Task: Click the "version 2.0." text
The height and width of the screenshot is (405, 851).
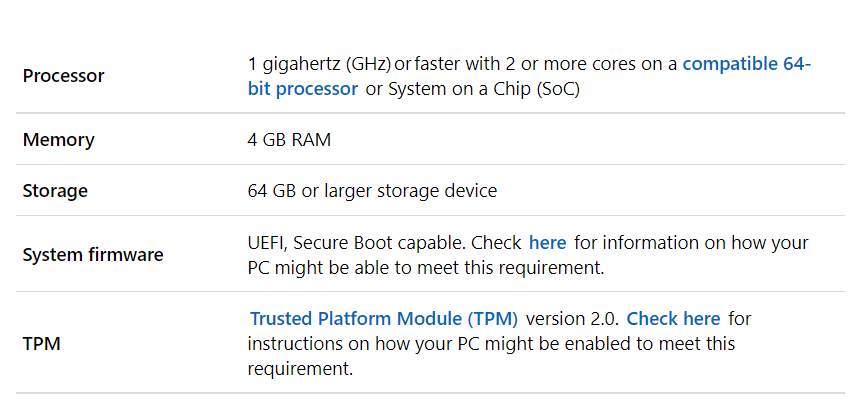Action: (573, 318)
